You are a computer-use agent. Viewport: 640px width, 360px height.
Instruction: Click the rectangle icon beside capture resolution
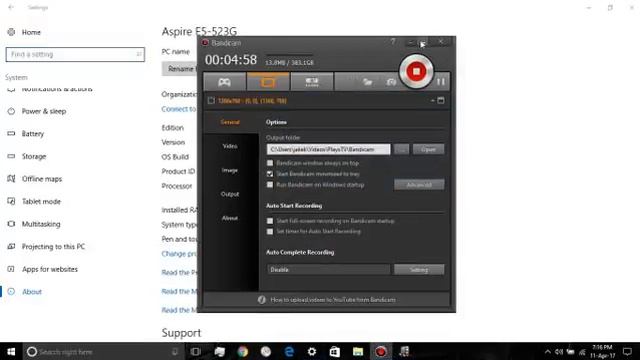[x=211, y=100]
